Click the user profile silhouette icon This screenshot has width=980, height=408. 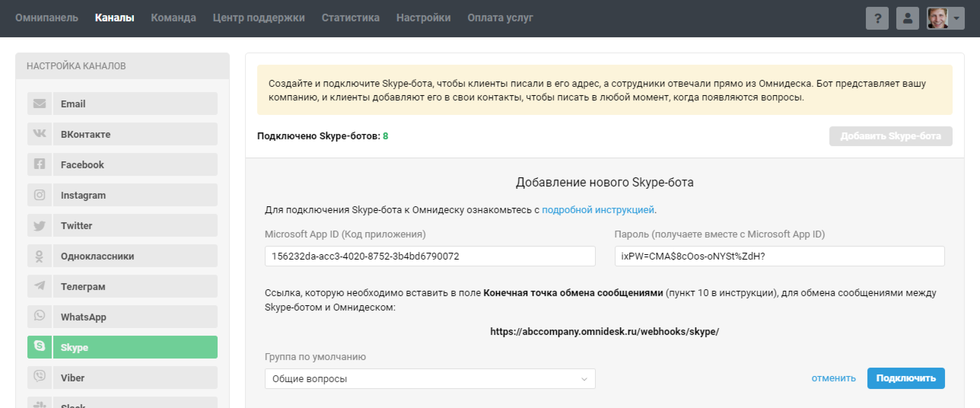coord(908,18)
